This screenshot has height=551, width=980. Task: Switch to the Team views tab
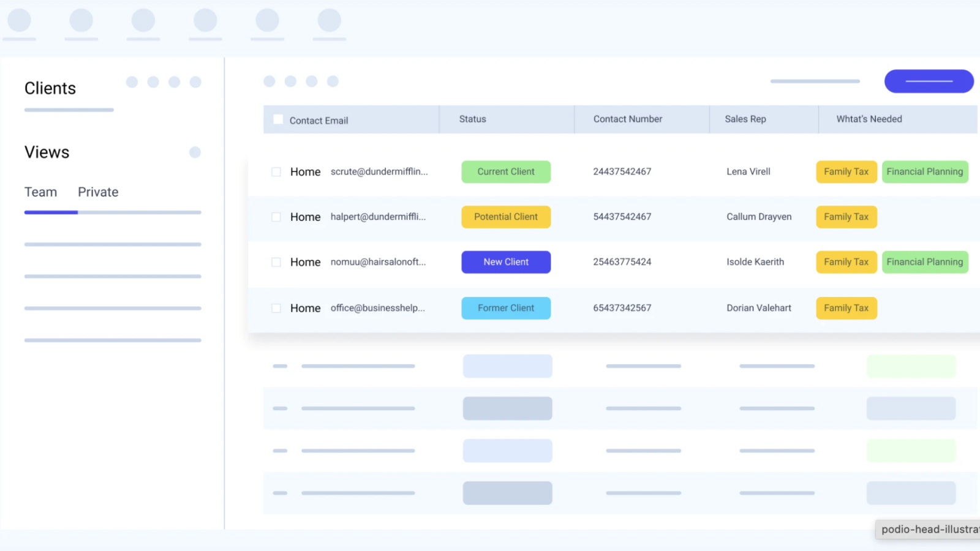pyautogui.click(x=40, y=192)
